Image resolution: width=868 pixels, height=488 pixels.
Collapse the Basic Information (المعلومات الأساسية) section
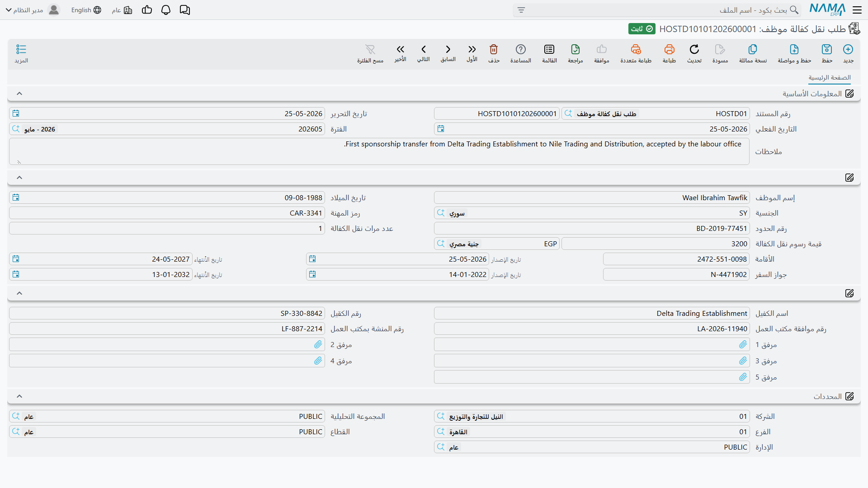[19, 94]
